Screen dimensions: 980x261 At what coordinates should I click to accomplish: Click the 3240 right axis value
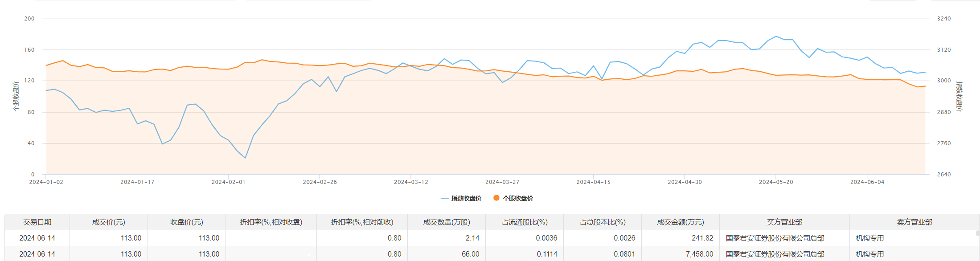click(944, 19)
